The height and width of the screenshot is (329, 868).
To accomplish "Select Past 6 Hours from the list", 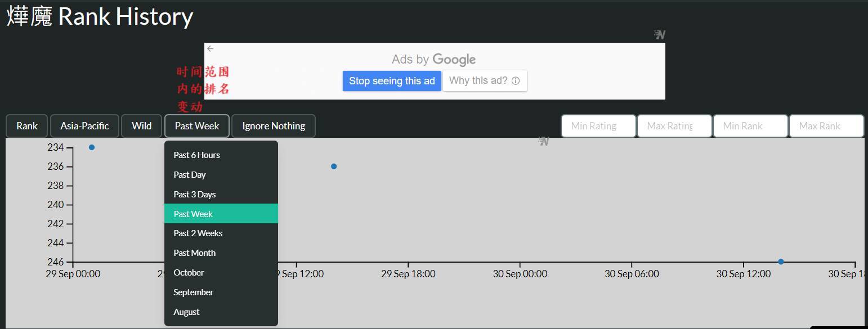I will (x=197, y=155).
